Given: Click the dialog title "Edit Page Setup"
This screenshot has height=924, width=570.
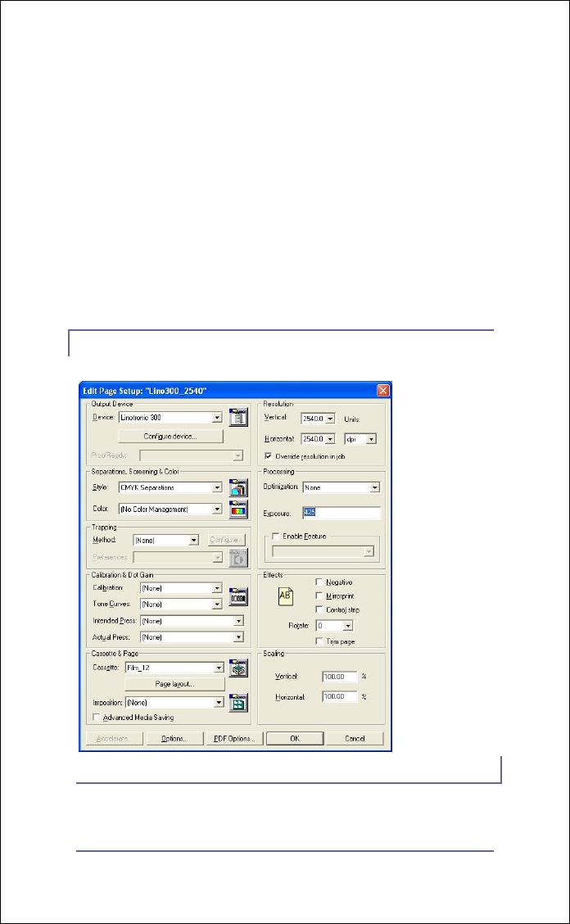Looking at the screenshot, I should [x=111, y=391].
